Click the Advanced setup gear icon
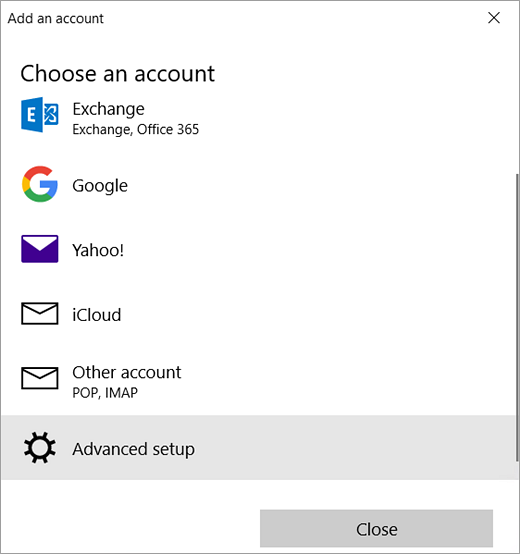520x554 pixels. click(x=40, y=447)
